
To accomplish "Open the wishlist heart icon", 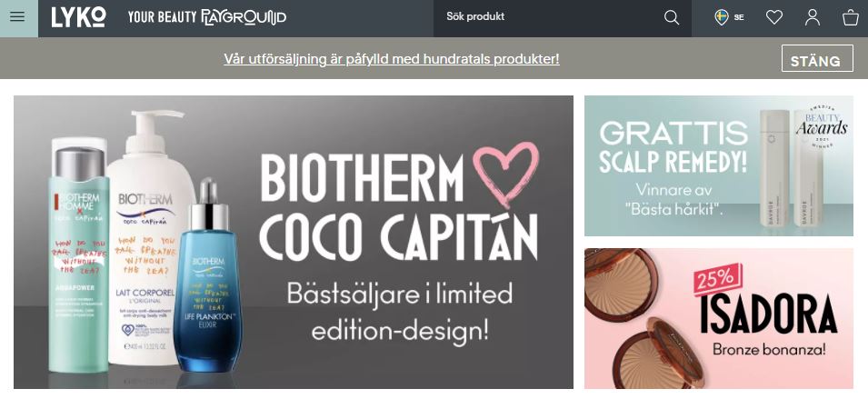I will point(773,17).
